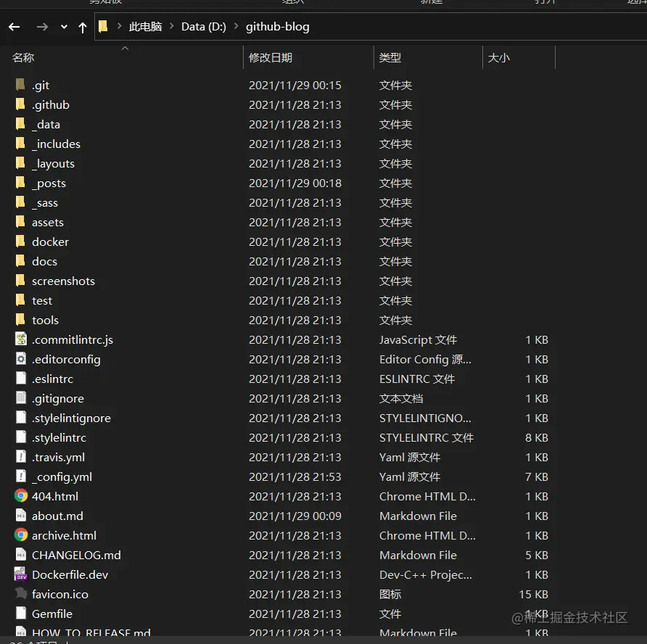
Task: Expand chevron between 此电脑 and Data (D:)
Action: click(172, 26)
